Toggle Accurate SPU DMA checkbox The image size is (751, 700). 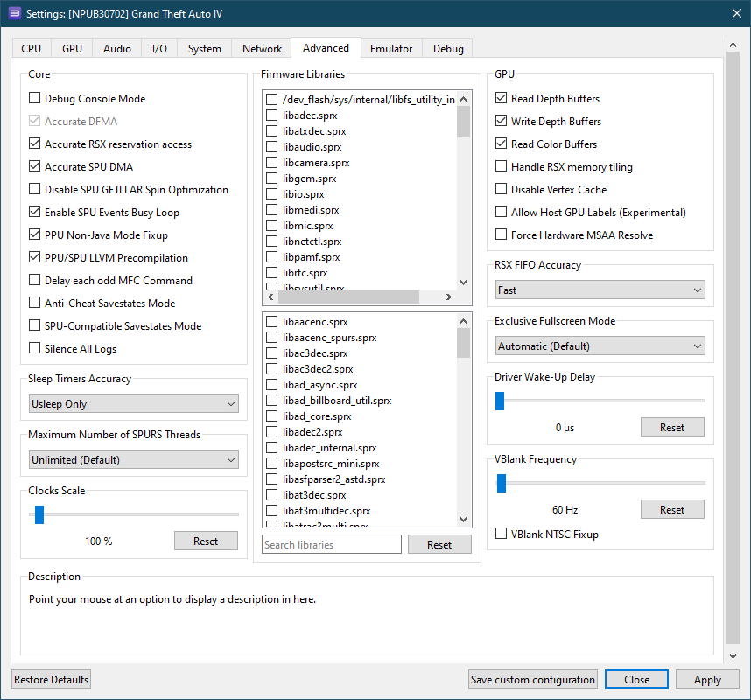point(34,166)
